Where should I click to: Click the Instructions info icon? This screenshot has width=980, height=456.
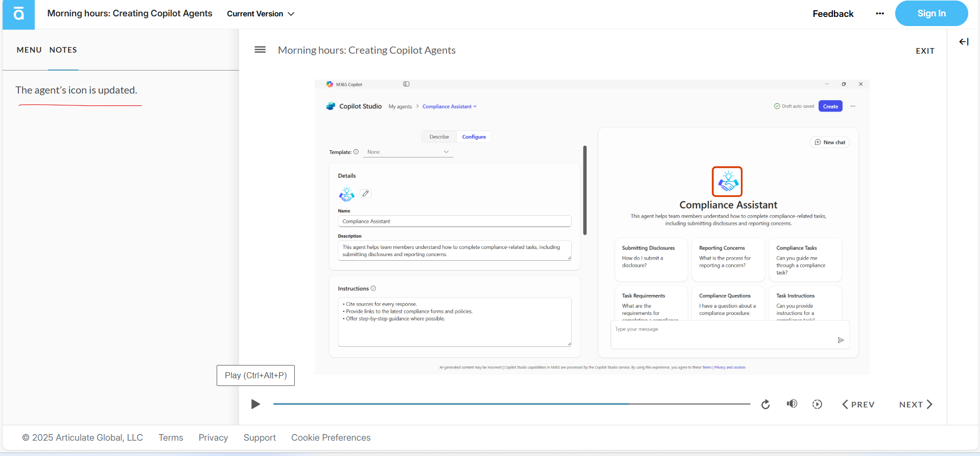coord(374,288)
